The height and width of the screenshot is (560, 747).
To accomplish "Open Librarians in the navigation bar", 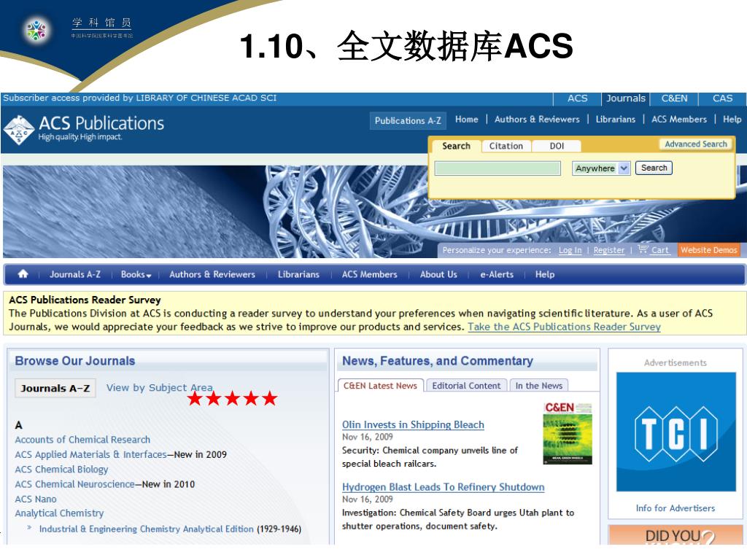I will tap(298, 274).
